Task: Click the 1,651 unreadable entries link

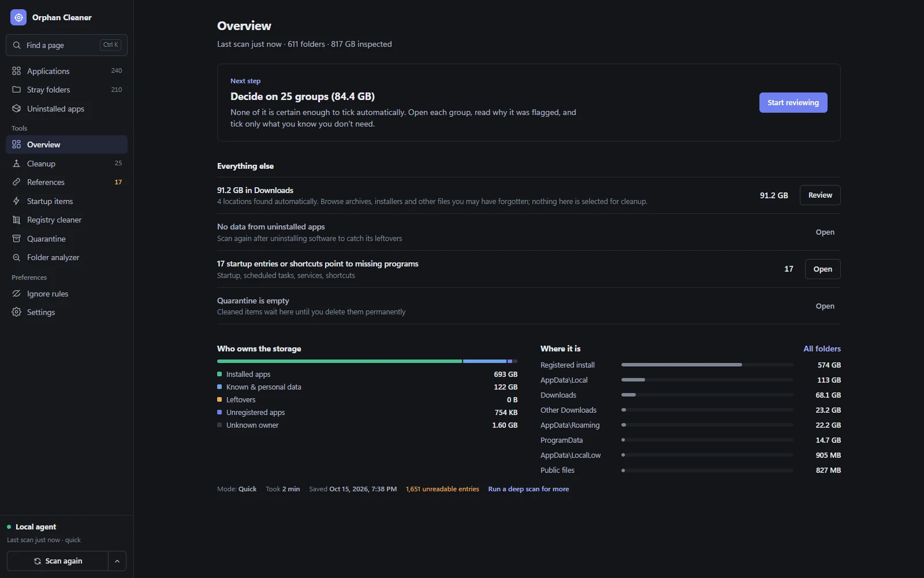Action: click(x=442, y=489)
